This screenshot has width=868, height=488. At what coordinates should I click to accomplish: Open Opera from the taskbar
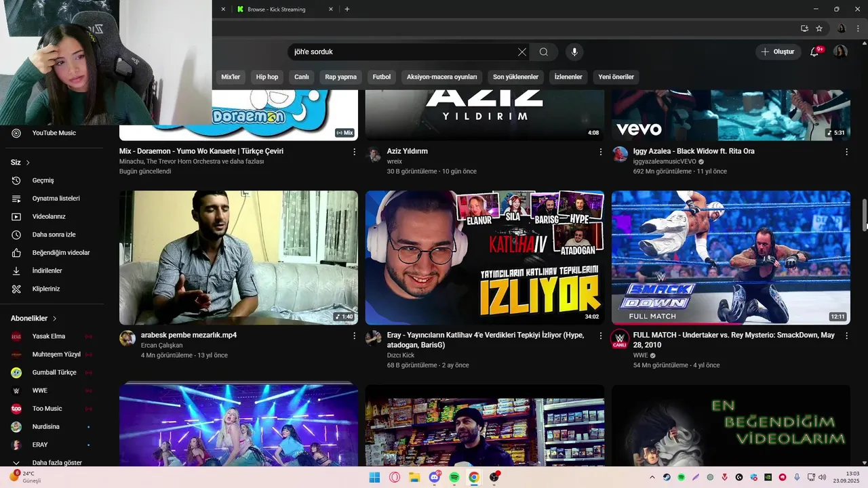pos(395,477)
